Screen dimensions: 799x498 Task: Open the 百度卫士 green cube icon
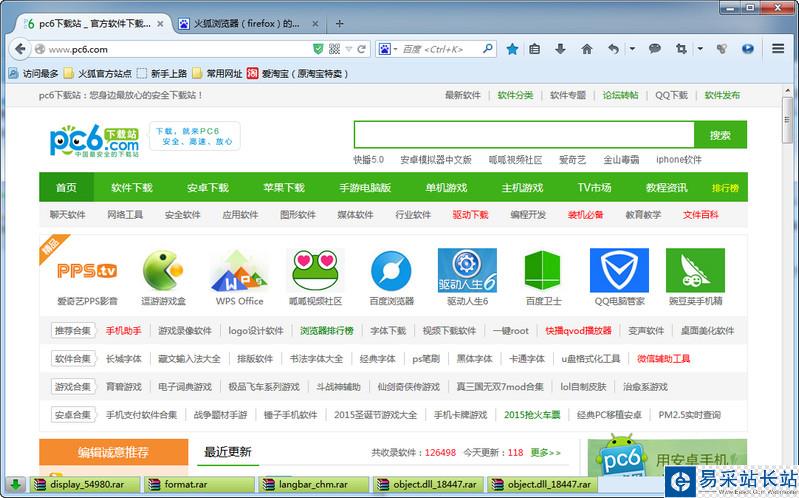(543, 270)
